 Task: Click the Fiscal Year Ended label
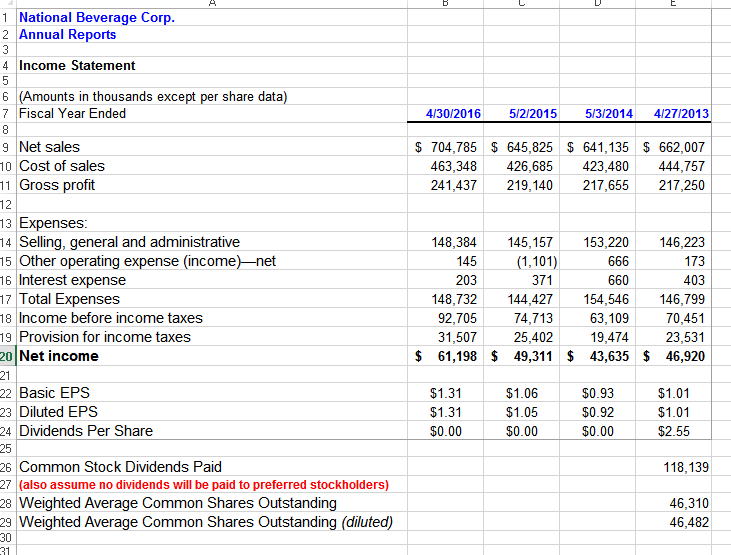[x=72, y=113]
